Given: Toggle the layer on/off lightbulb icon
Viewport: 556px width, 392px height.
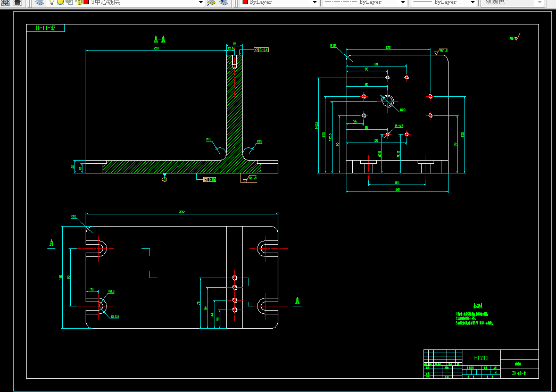Looking at the screenshot, I should (52, 2).
